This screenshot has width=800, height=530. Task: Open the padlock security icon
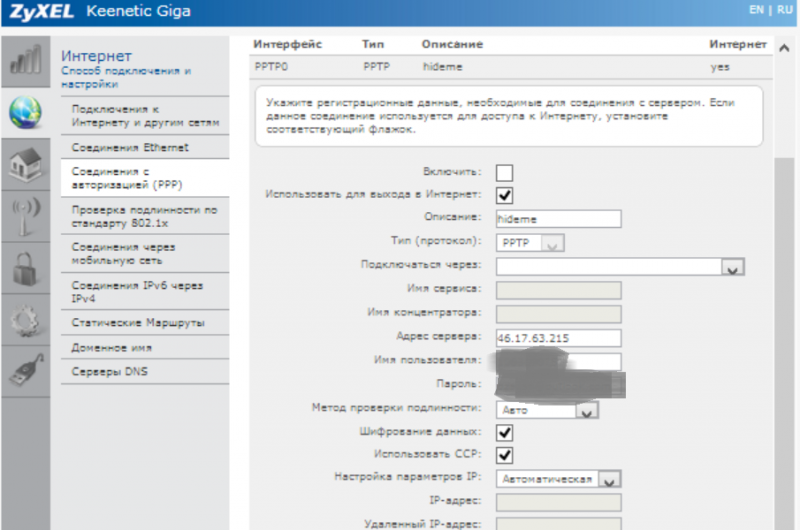coord(24,269)
